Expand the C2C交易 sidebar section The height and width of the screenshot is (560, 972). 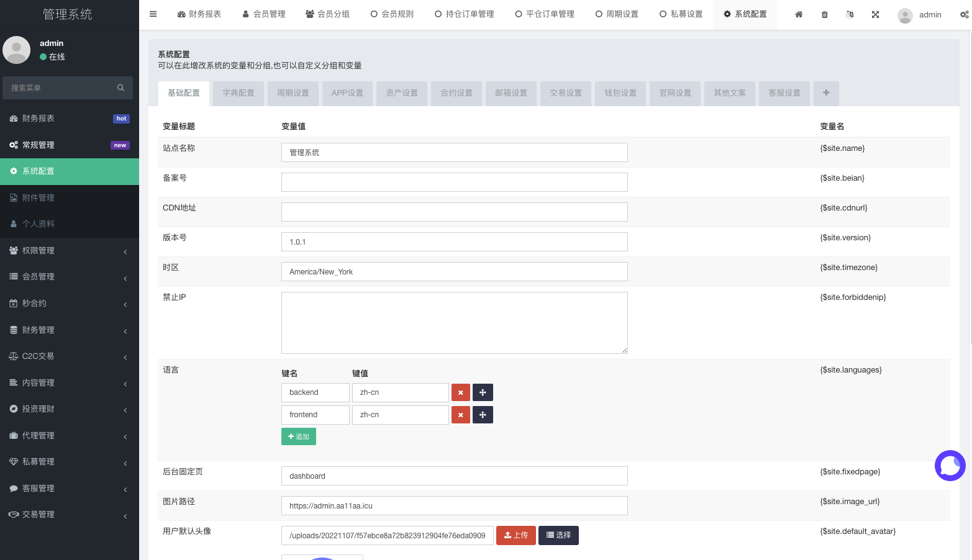[x=37, y=356]
